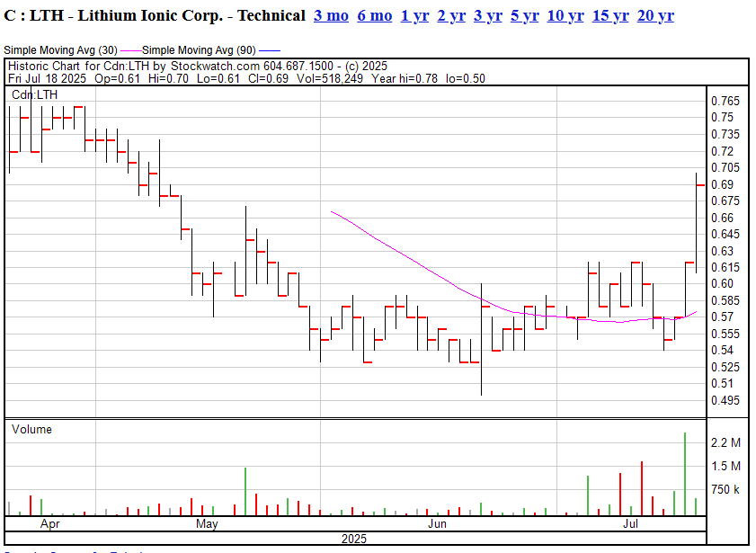
Task: Click the magenta legend line for SMA 30
Action: (130, 50)
